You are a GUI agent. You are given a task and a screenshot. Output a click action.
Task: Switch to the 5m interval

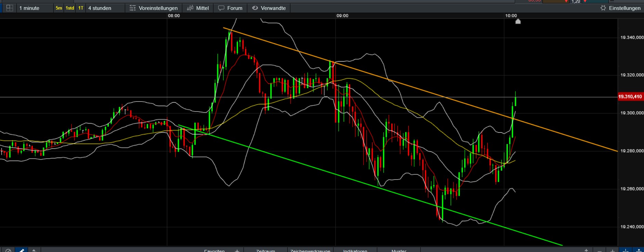[x=59, y=8]
